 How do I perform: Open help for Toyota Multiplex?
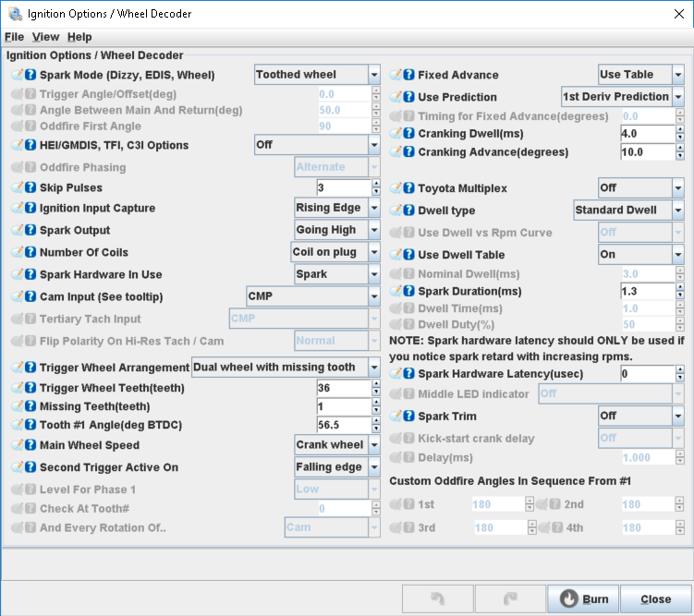tap(409, 187)
